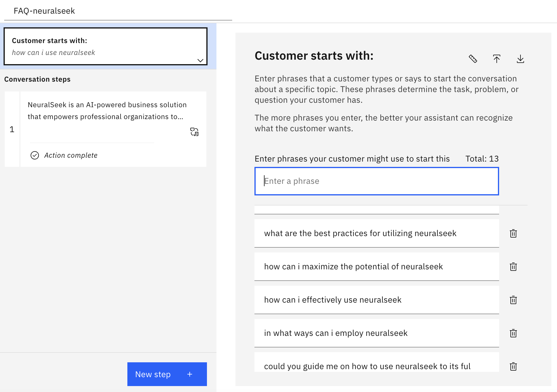Edit phrase 'how can i maximize the potential of neuralseek'
The width and height of the screenshot is (557, 392).
coord(377,267)
